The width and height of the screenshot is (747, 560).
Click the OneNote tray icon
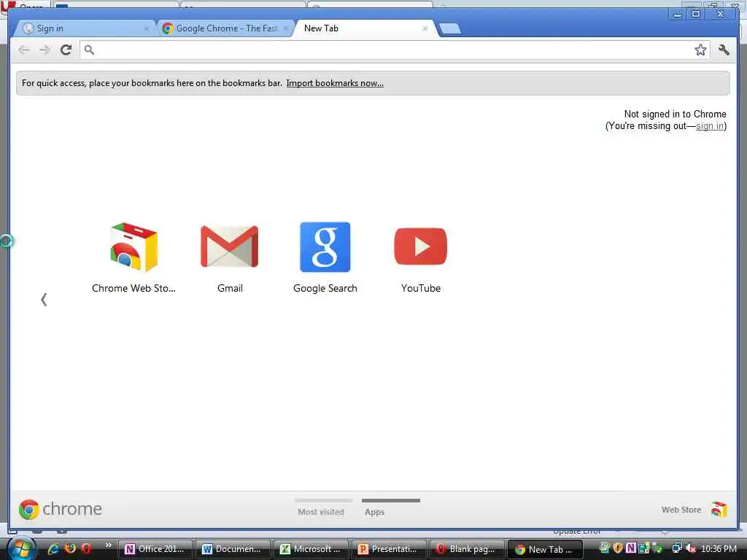coord(631,548)
